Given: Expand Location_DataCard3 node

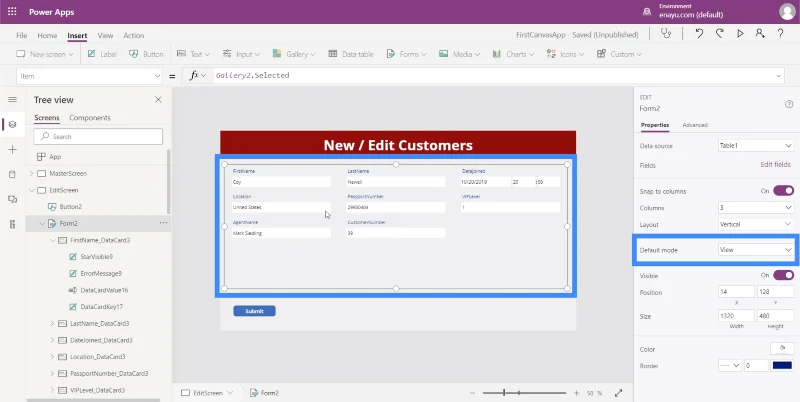Looking at the screenshot, I should pos(52,357).
